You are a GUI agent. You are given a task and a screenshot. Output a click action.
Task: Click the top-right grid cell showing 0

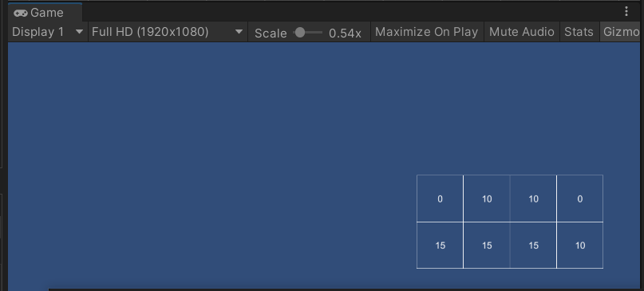coord(580,199)
